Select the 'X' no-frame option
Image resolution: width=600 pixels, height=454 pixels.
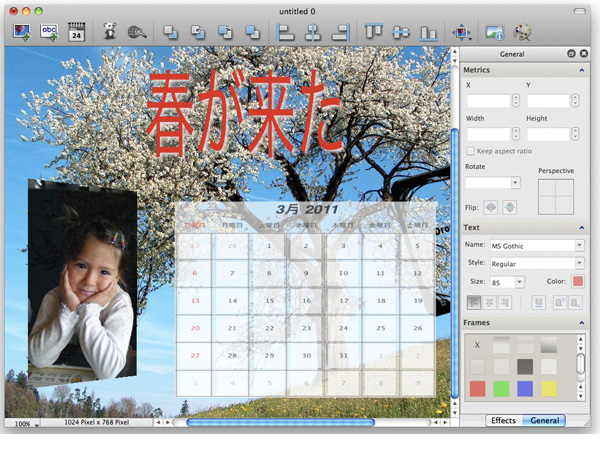[x=477, y=345]
